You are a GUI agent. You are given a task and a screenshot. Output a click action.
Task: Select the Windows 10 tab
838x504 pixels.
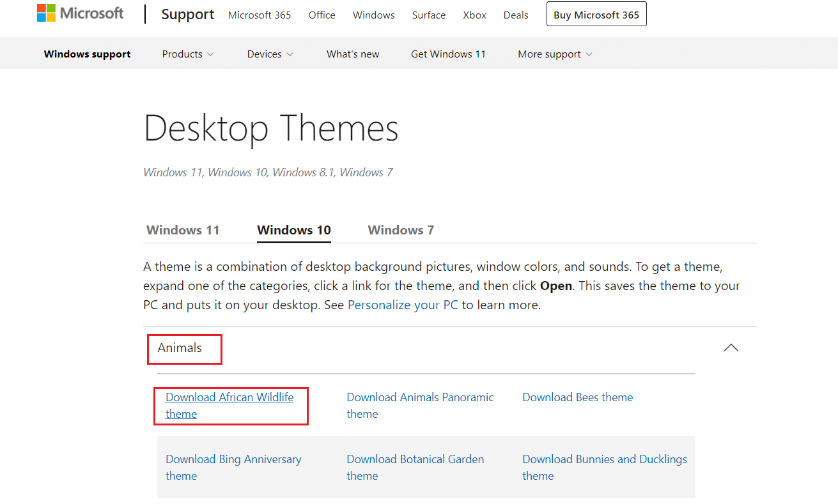click(293, 229)
